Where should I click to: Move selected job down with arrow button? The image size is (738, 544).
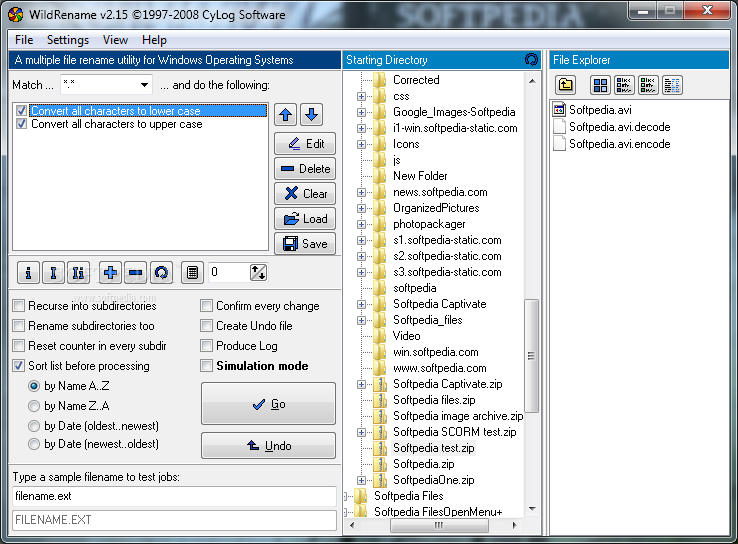point(312,114)
